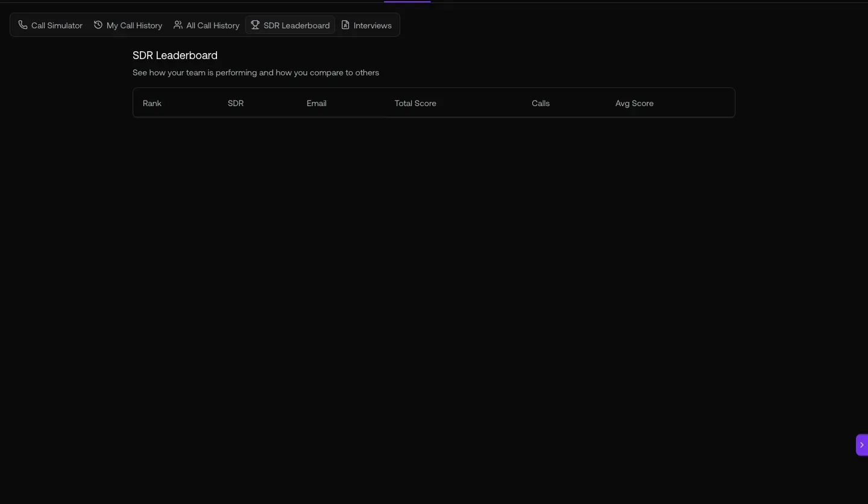Click the SDR Leaderboard page heading

point(175,55)
